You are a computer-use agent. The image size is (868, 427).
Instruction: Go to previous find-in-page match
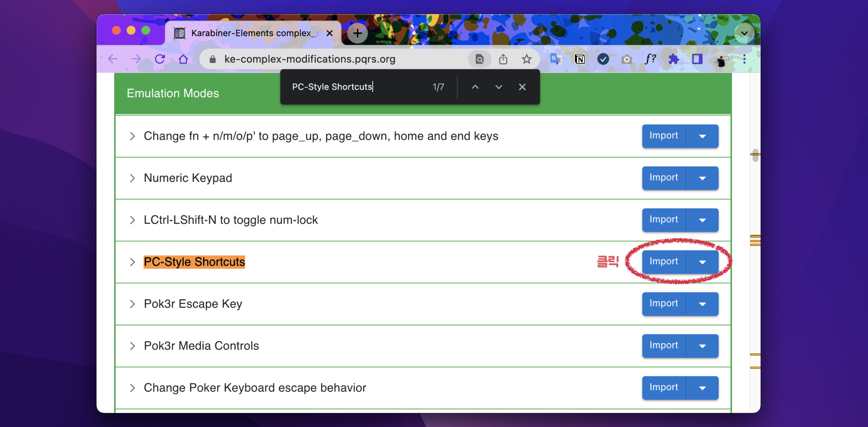pos(475,87)
